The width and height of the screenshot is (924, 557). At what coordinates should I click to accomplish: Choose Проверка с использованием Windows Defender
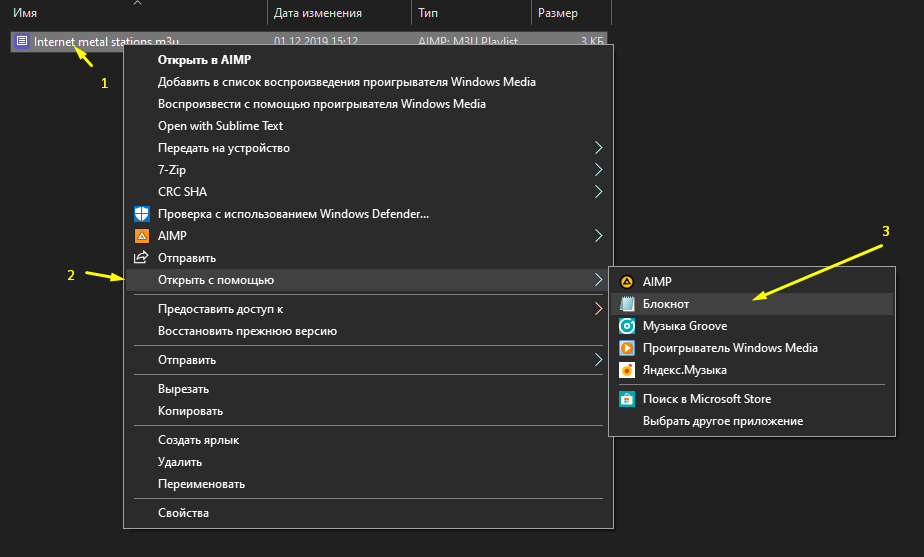click(x=368, y=213)
